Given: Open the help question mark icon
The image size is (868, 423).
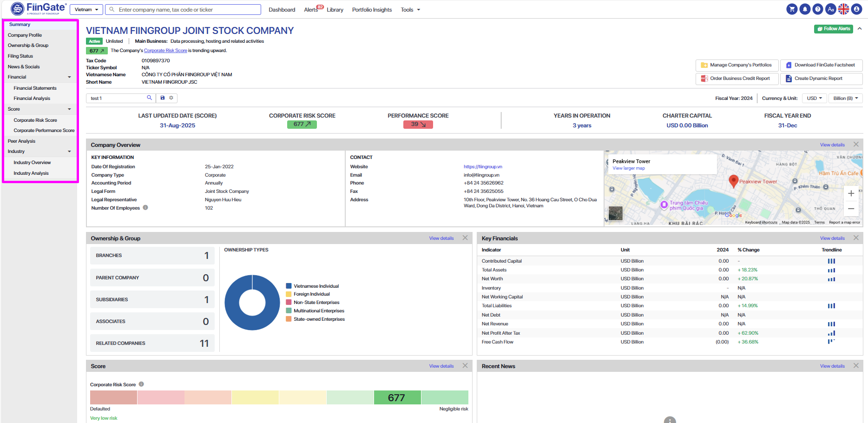Looking at the screenshot, I should tap(818, 9).
